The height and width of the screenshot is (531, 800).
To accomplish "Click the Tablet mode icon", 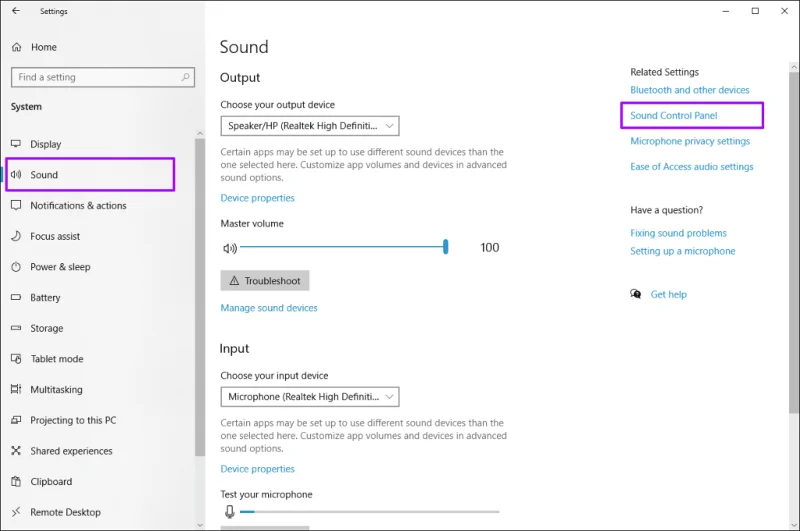I will point(16,359).
